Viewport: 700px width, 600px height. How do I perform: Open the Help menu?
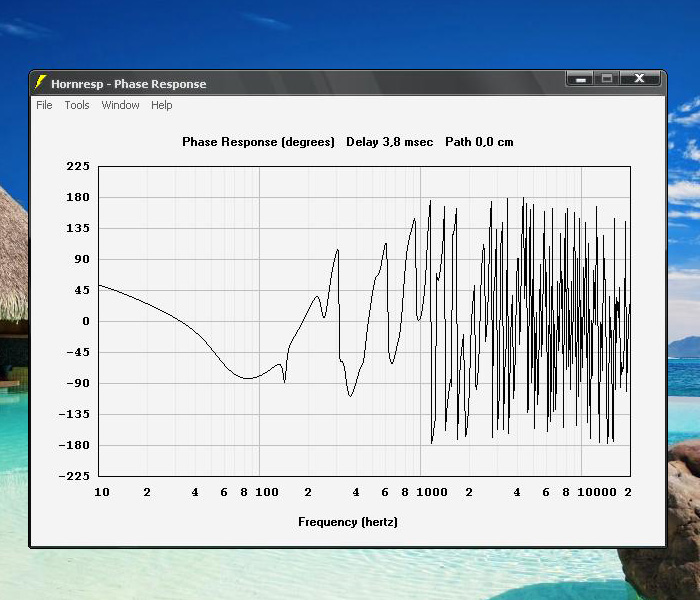(161, 105)
